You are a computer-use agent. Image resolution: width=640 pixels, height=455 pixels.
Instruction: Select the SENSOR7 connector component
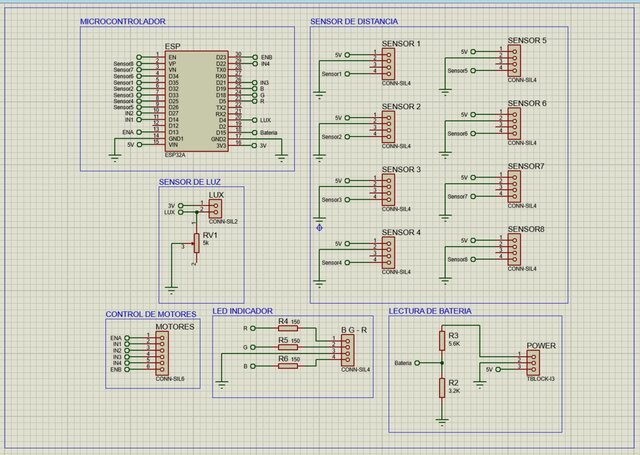click(514, 186)
